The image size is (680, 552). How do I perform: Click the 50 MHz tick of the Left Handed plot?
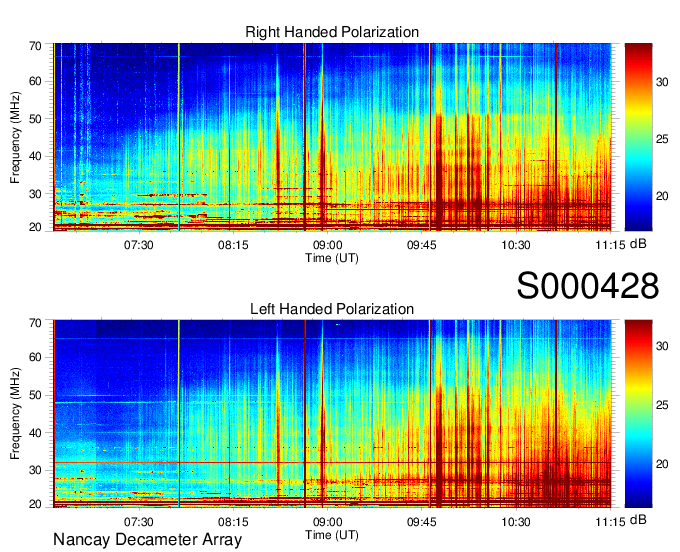click(35, 395)
